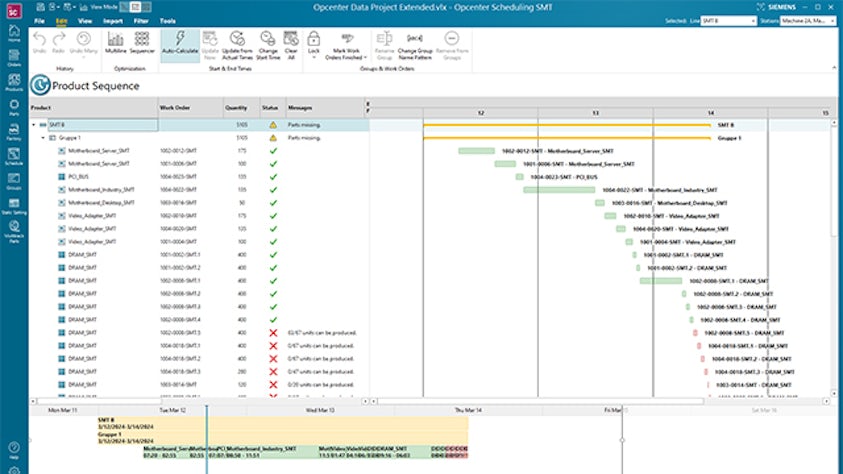Image resolution: width=843 pixels, height=474 pixels.
Task: Click the Gantt vertical scrollbar
Action: click(834, 183)
